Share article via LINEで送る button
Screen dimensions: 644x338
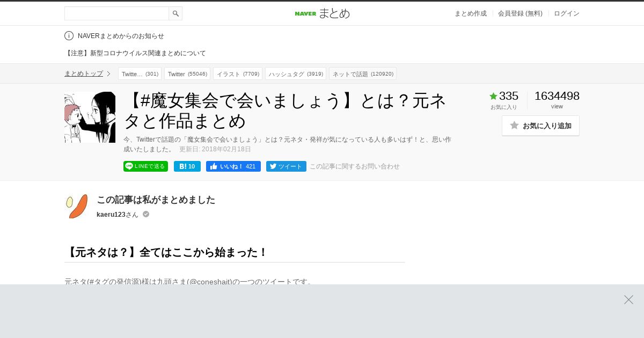[145, 166]
